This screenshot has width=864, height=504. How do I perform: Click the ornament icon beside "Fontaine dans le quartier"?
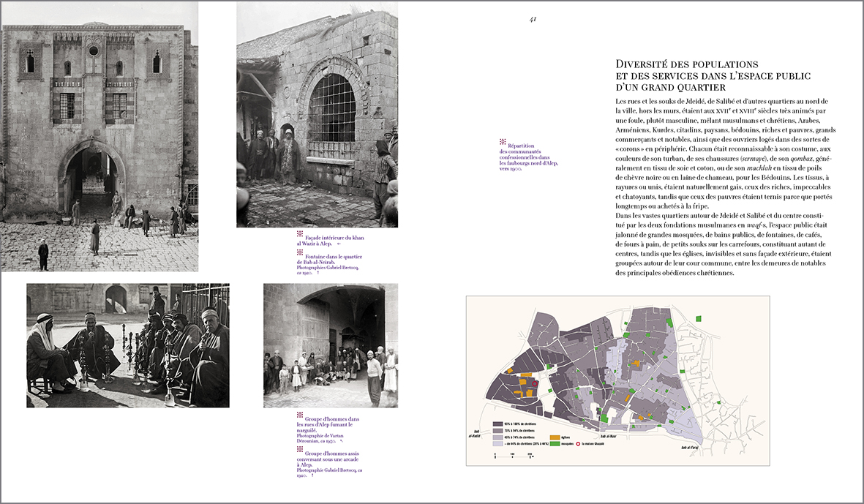pyautogui.click(x=300, y=252)
